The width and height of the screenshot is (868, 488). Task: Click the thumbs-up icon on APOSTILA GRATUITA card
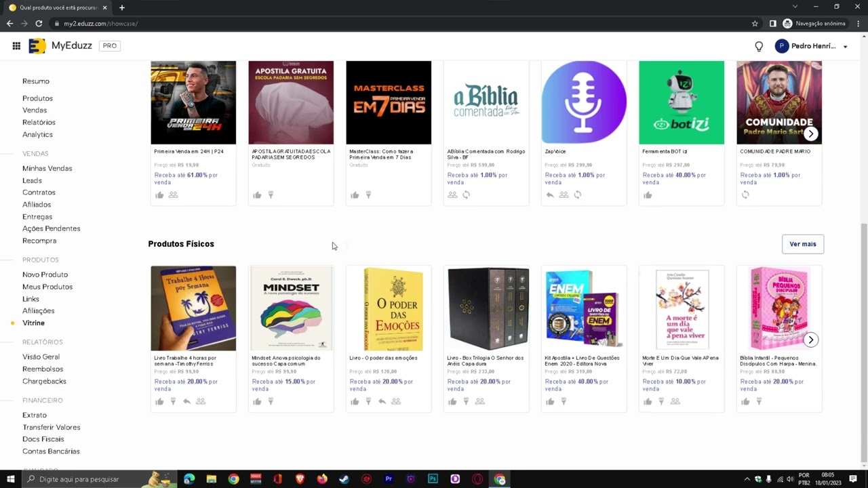point(257,195)
